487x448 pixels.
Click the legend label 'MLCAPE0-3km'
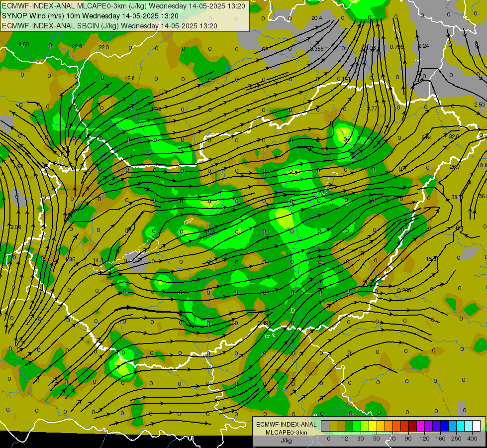coord(287,432)
